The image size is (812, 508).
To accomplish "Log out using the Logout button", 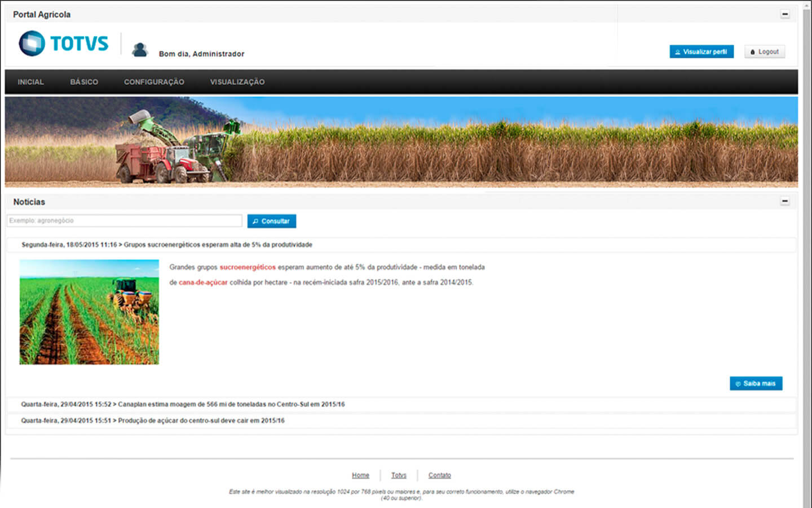I will tap(764, 51).
